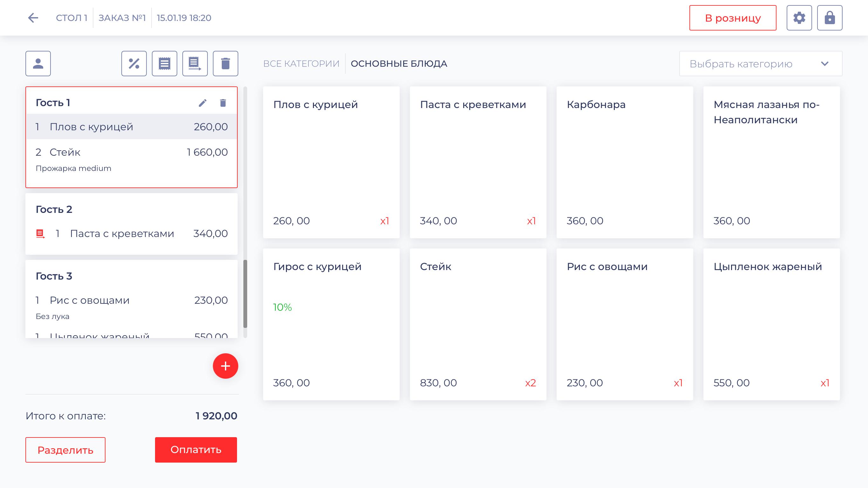Select the Стейк order row 1 660,00

(x=132, y=152)
